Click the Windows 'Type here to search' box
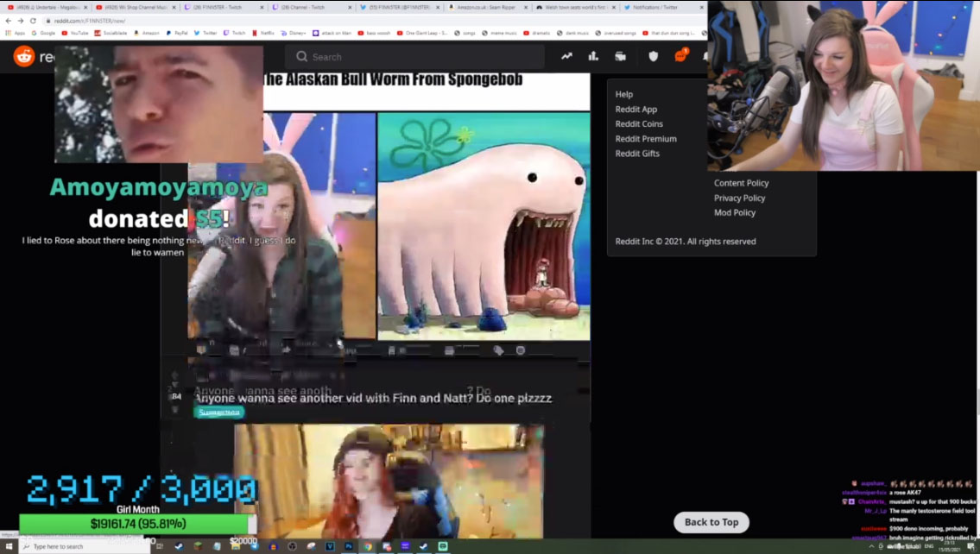The width and height of the screenshot is (980, 554). (x=85, y=546)
